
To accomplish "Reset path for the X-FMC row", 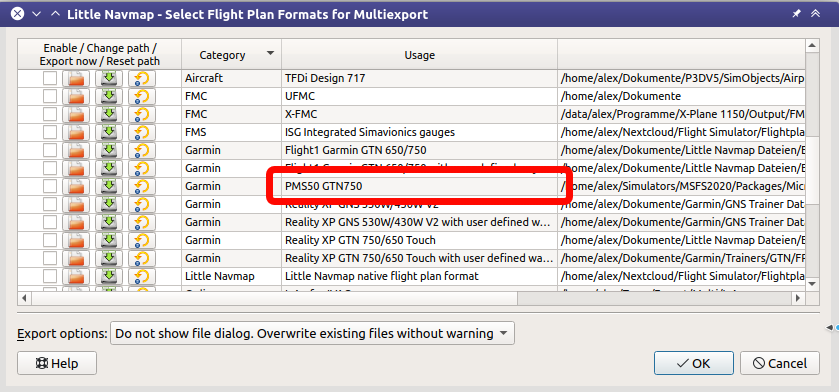I will pyautogui.click(x=142, y=114).
